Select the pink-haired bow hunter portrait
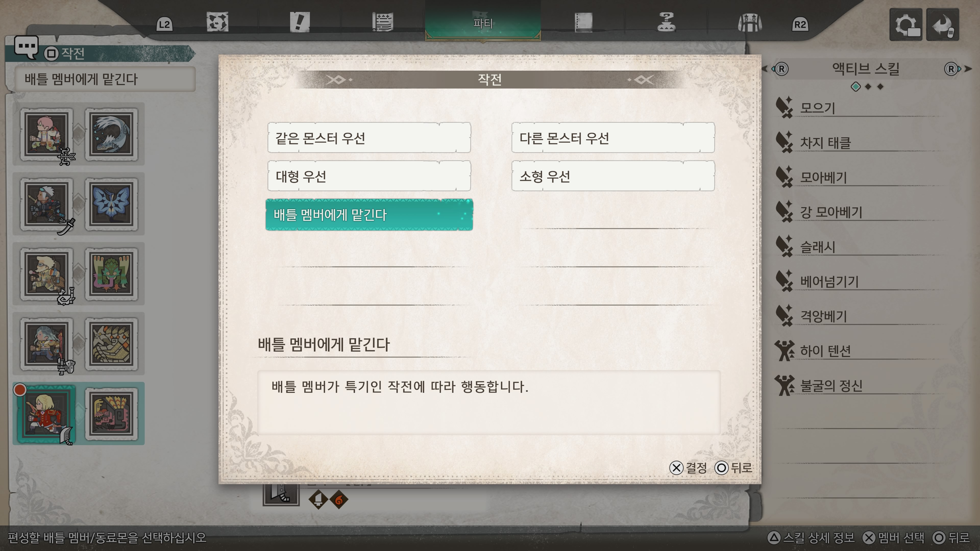The image size is (980, 551). click(47, 135)
